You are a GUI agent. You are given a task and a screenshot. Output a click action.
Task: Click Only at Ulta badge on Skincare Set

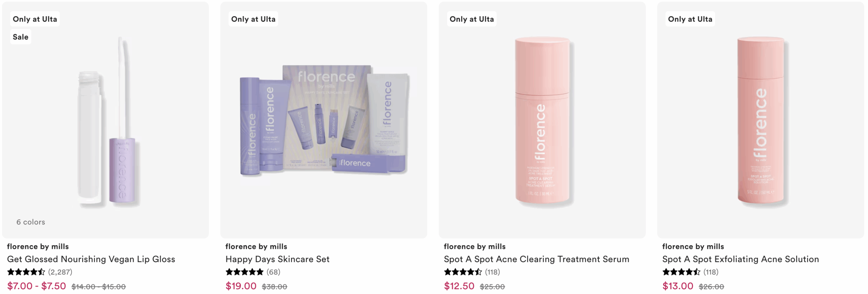coord(253,19)
